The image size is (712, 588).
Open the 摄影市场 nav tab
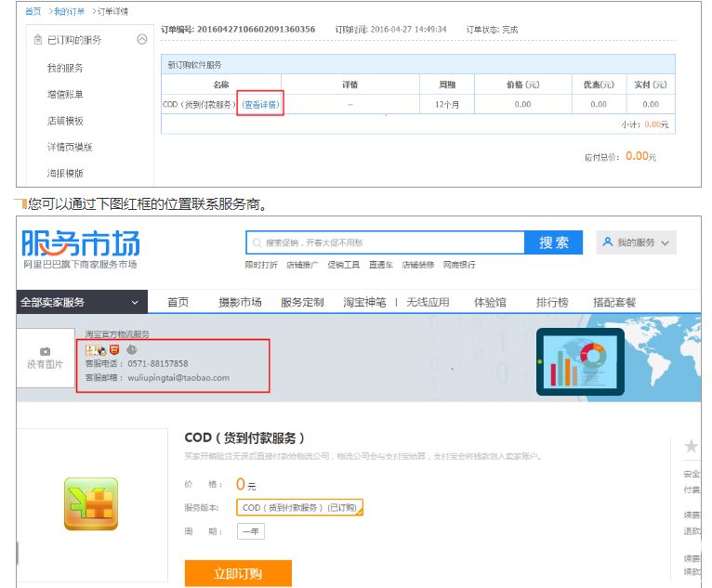[x=240, y=302]
